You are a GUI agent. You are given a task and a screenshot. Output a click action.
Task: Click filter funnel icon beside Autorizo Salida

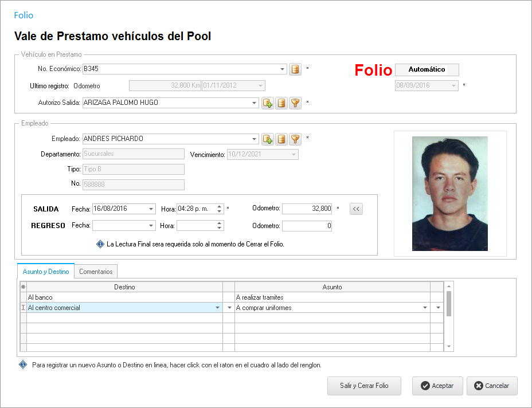click(295, 103)
